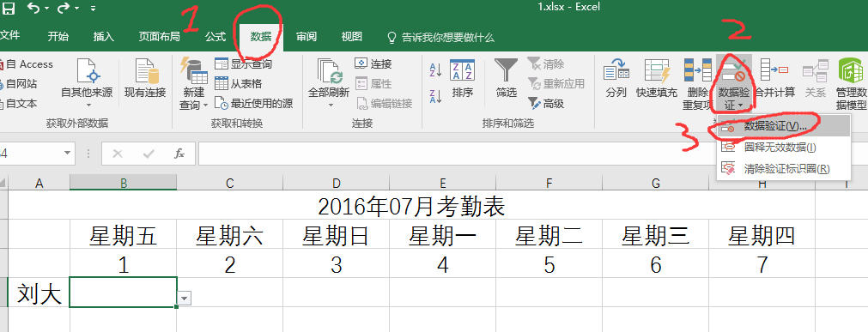Sort descending Z to A icon
Screen dimensions: 868x332
(x=435, y=96)
